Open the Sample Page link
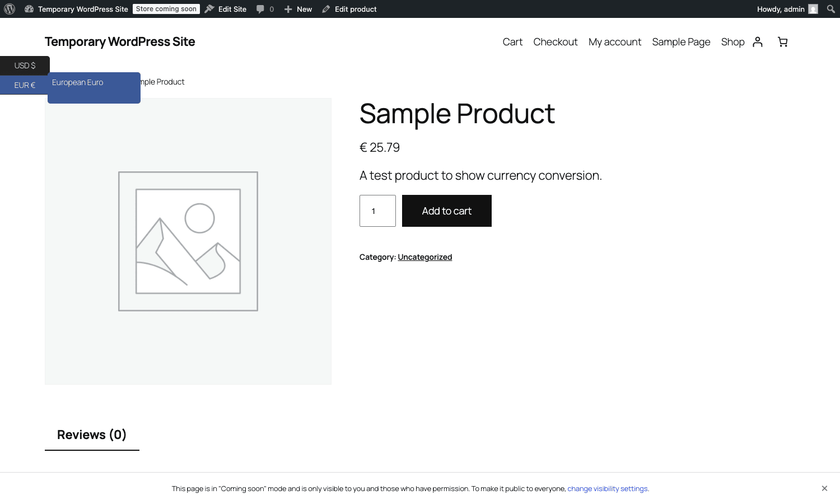Screen dimensions: 840x504 681,42
